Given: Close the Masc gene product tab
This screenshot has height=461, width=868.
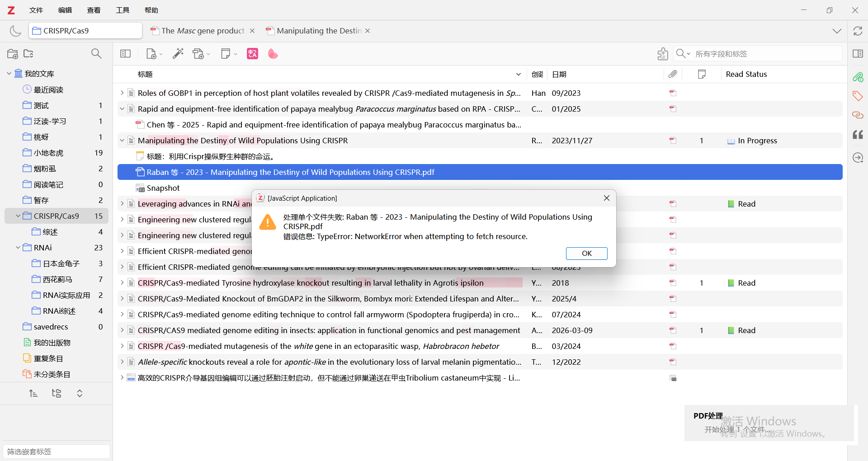Looking at the screenshot, I should (252, 31).
